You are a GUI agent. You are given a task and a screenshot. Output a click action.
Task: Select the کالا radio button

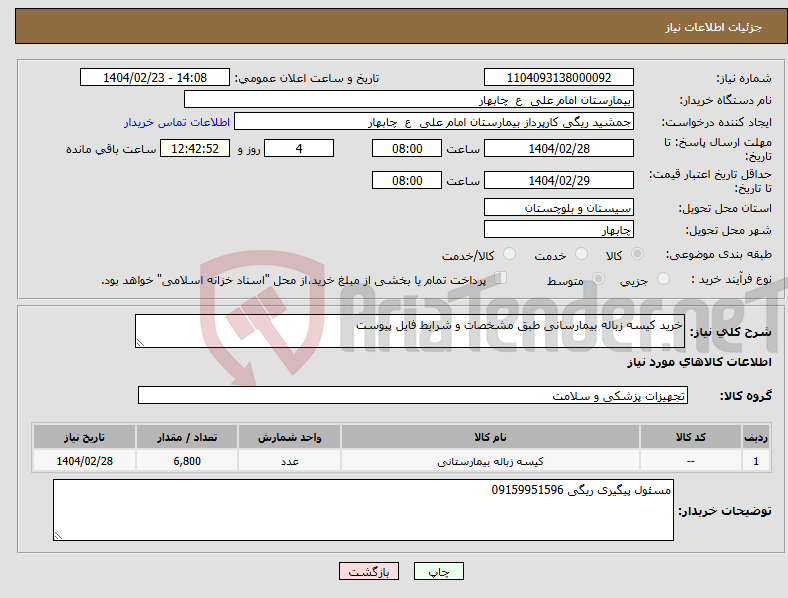pyautogui.click(x=637, y=254)
